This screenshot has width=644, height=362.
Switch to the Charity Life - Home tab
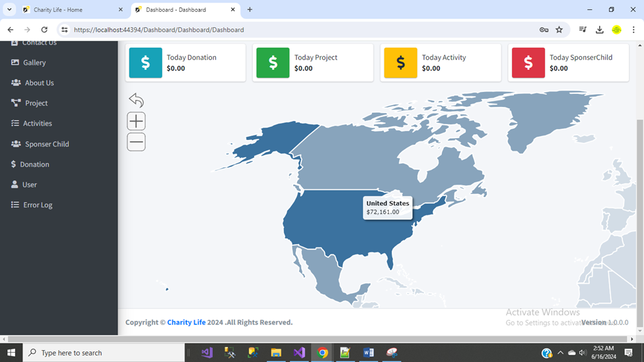(58, 10)
